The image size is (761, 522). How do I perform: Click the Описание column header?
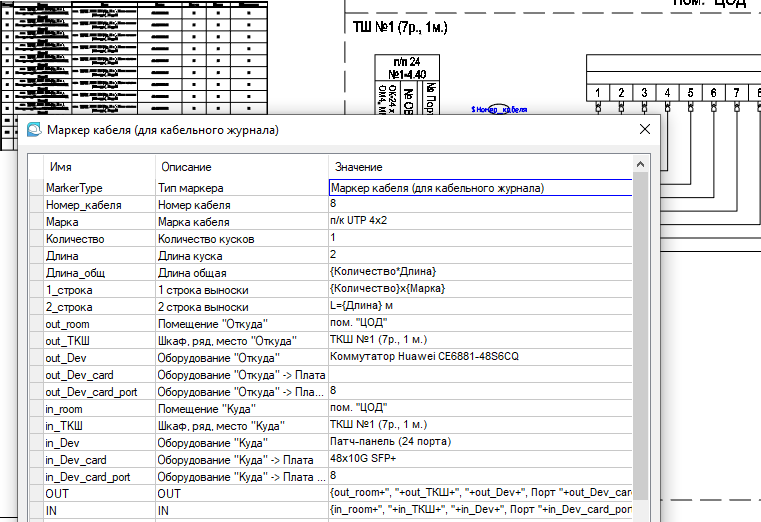(x=242, y=167)
